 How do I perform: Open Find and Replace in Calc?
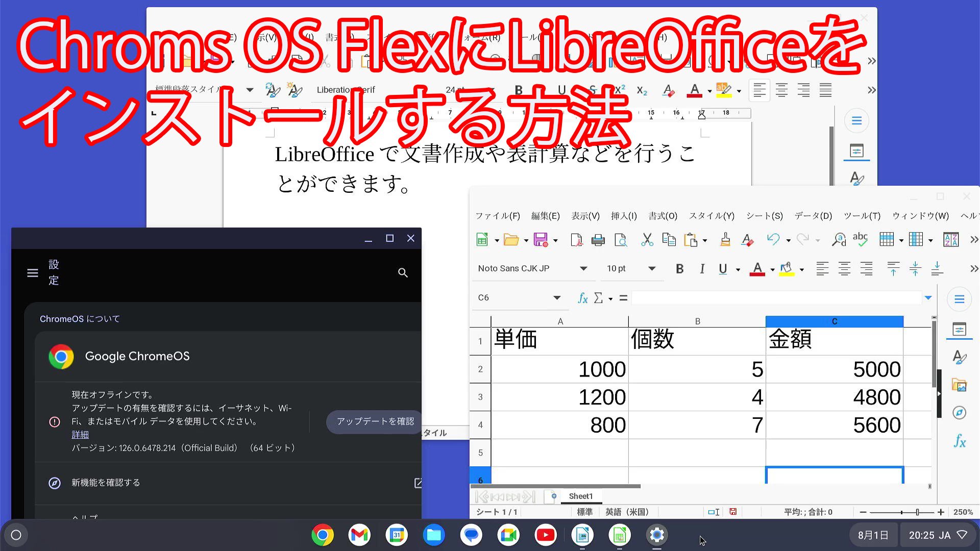(839, 240)
